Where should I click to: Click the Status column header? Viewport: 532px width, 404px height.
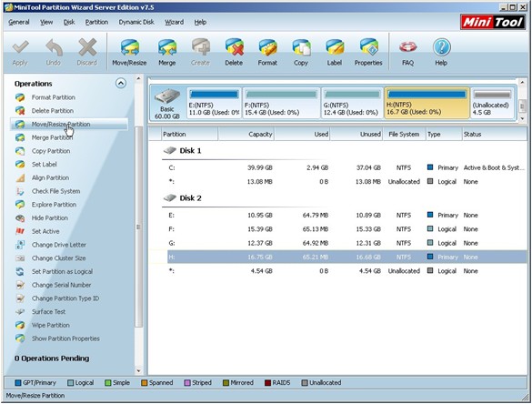coord(495,135)
